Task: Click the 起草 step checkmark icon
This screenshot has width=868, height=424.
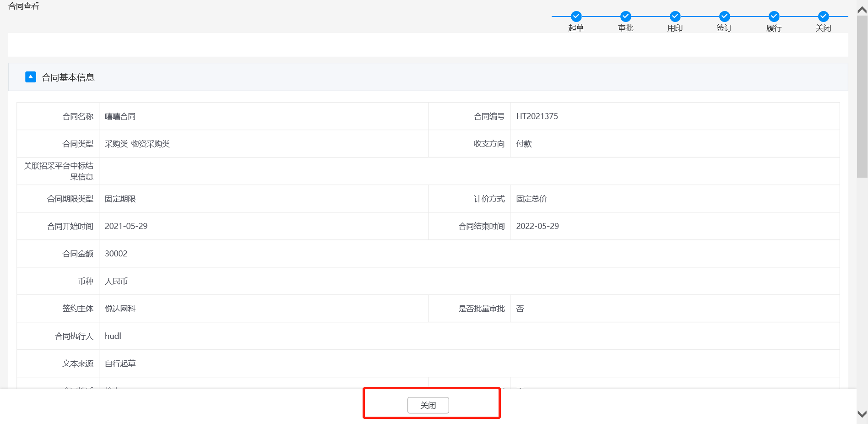Action: 576,16
